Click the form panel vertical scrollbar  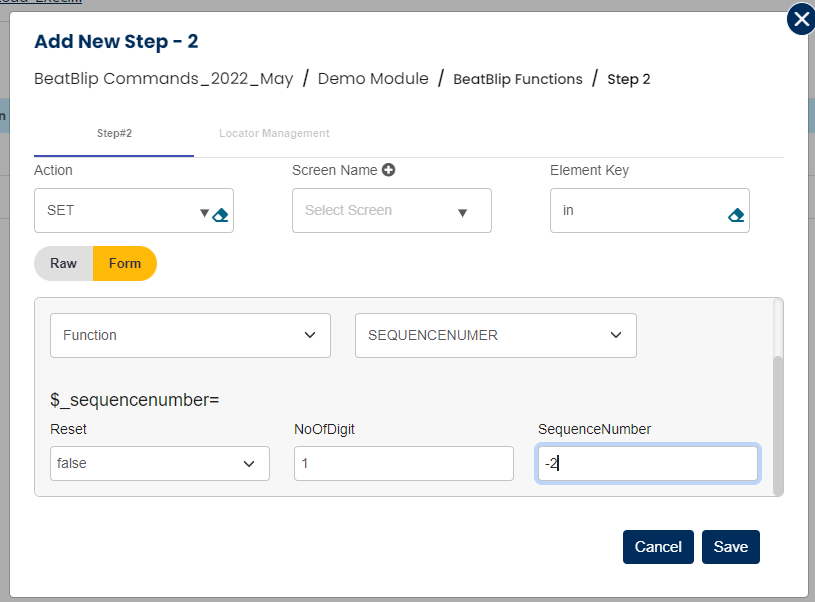pyautogui.click(x=778, y=420)
